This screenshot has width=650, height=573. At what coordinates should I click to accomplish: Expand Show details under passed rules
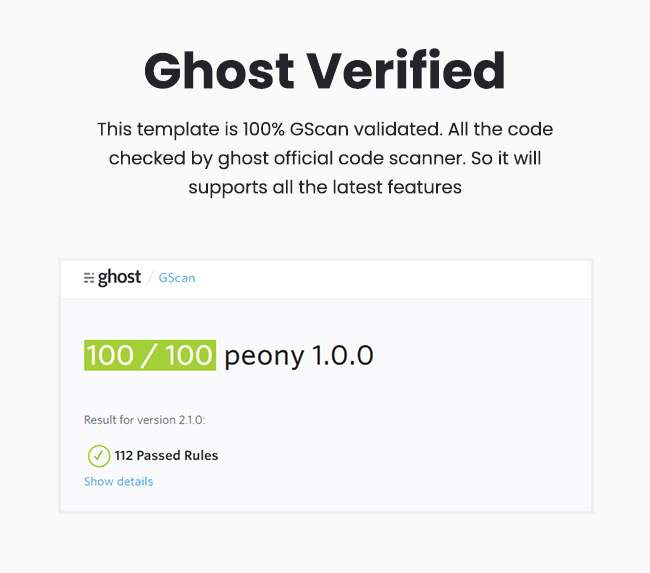pyautogui.click(x=119, y=481)
